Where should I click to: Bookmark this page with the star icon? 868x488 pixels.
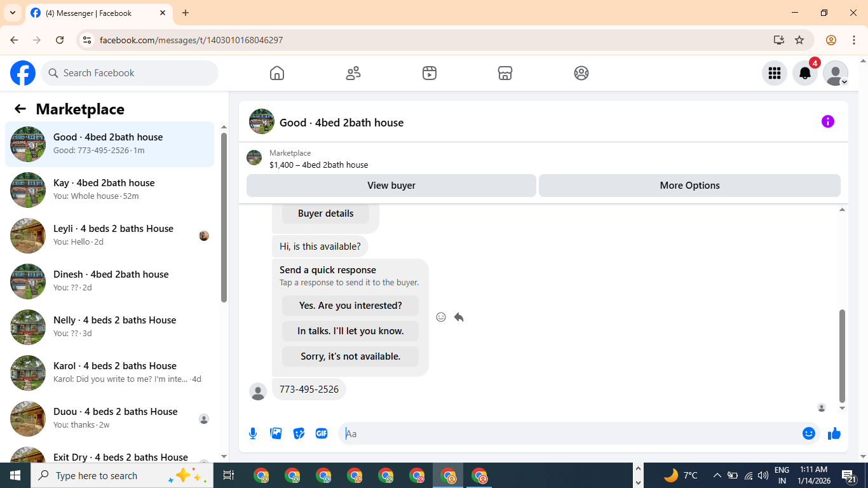click(x=799, y=40)
